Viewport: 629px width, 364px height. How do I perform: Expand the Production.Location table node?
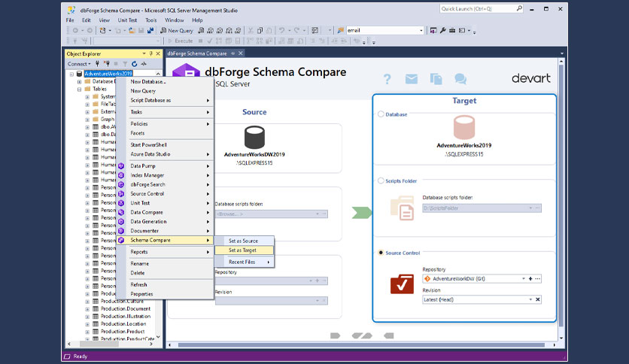click(x=87, y=324)
